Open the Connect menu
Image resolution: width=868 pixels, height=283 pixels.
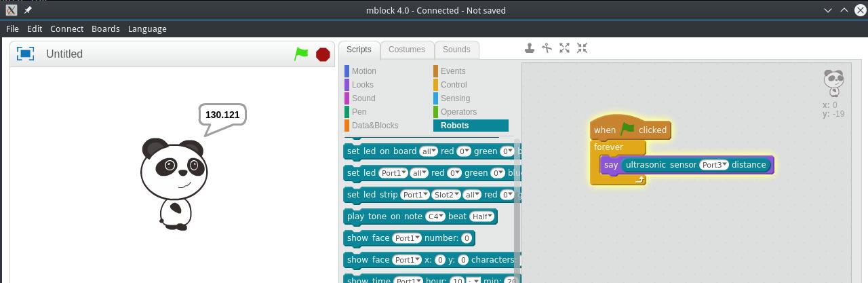coord(66,29)
